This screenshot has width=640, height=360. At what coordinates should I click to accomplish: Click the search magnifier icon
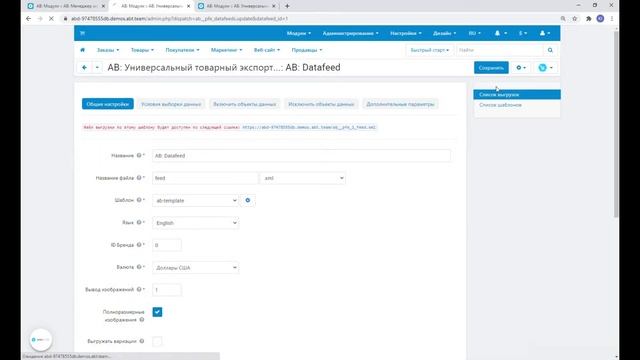[x=550, y=50]
